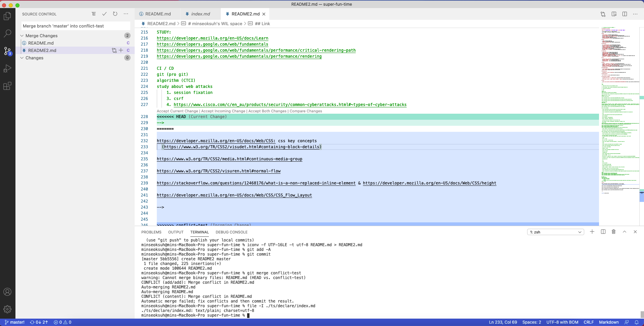Create a new terminal with the plus icon
Screen dimensions: 644x326
(x=592, y=232)
